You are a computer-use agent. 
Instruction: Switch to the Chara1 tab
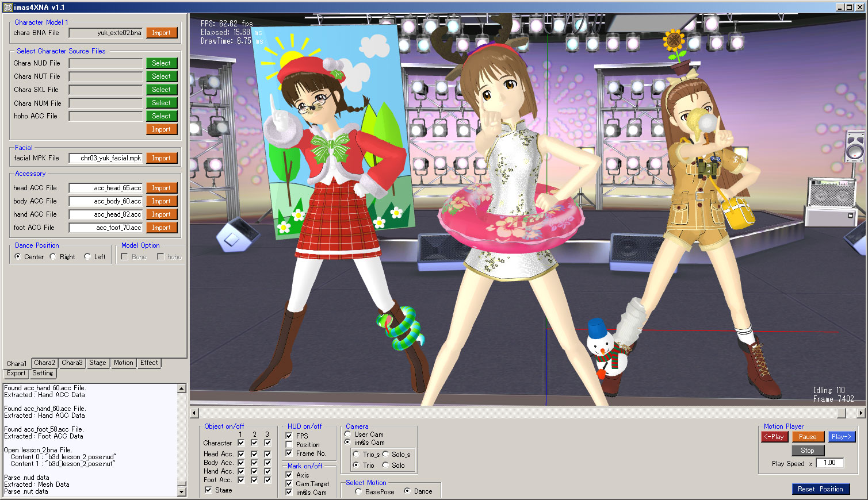click(x=17, y=363)
